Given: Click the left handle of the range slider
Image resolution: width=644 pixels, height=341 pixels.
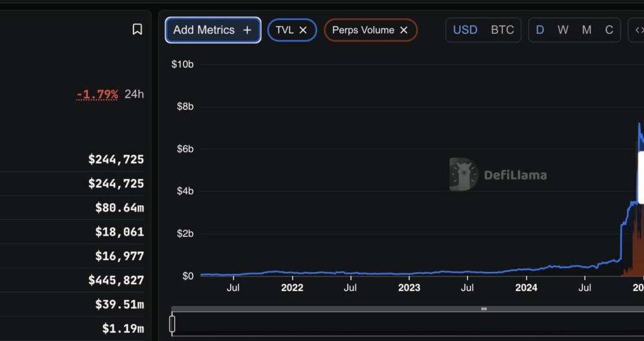Looking at the screenshot, I should 172,323.
